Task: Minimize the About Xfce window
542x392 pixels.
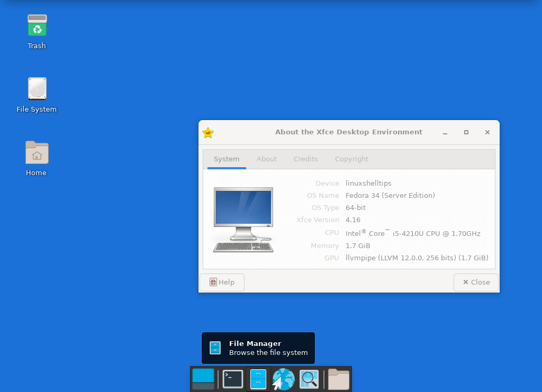Action: (445, 133)
